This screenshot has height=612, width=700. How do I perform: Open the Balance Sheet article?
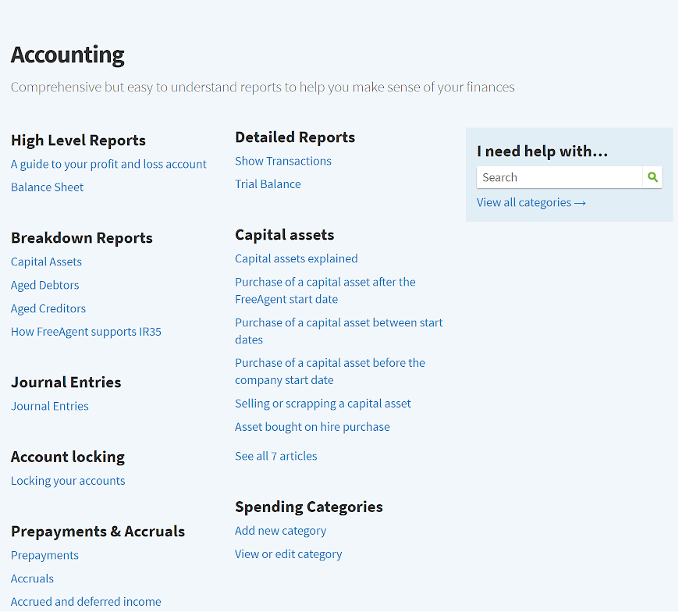pos(47,187)
